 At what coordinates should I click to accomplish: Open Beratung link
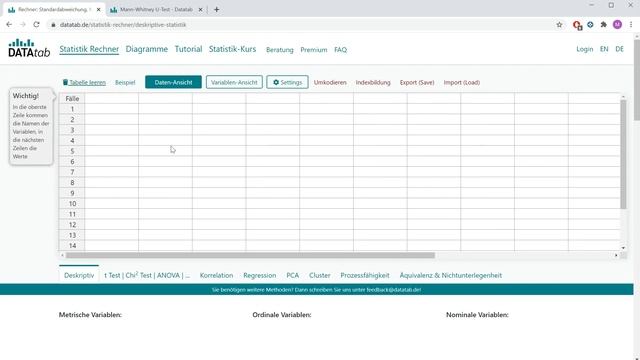click(x=280, y=50)
